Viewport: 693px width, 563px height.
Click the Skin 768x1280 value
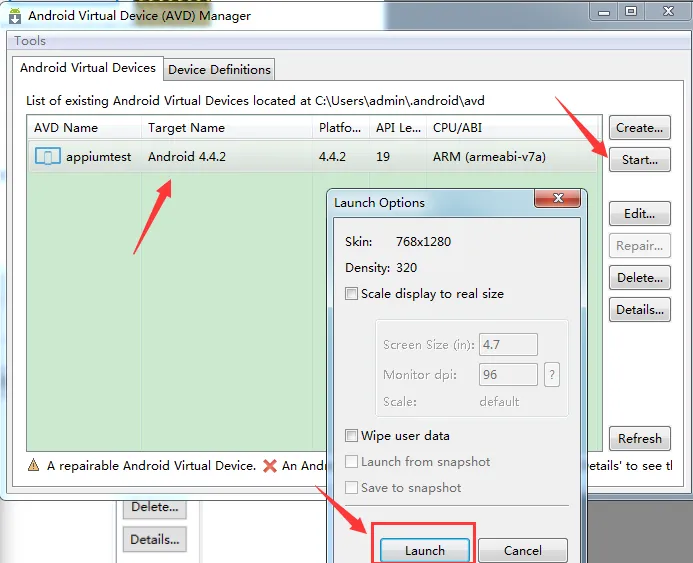[x=423, y=242]
